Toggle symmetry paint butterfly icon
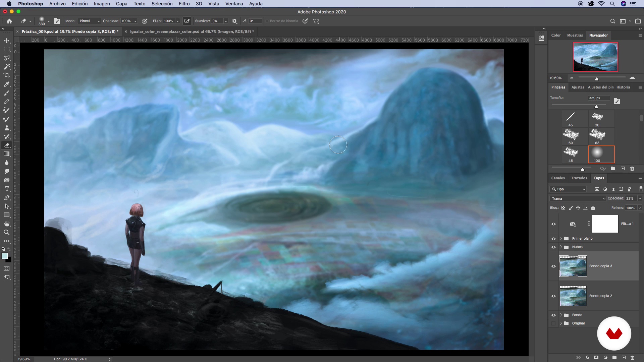The width and height of the screenshot is (644, 362). (x=316, y=21)
